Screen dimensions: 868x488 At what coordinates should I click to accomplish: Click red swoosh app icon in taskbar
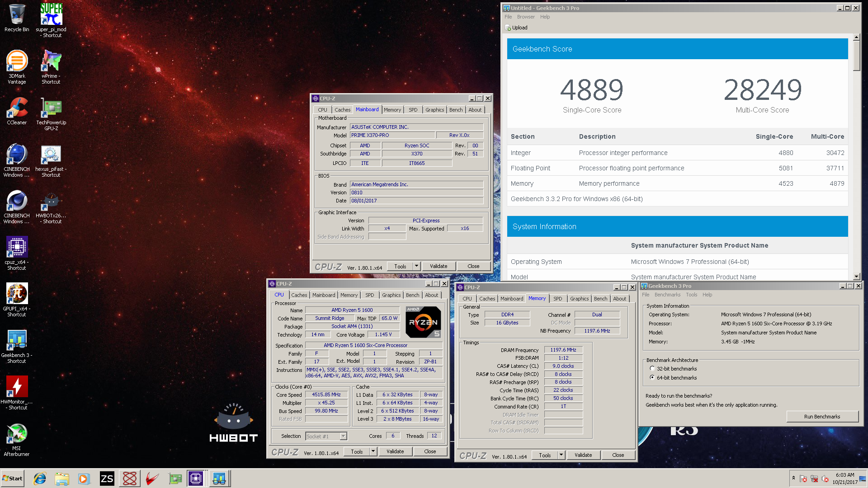(152, 479)
